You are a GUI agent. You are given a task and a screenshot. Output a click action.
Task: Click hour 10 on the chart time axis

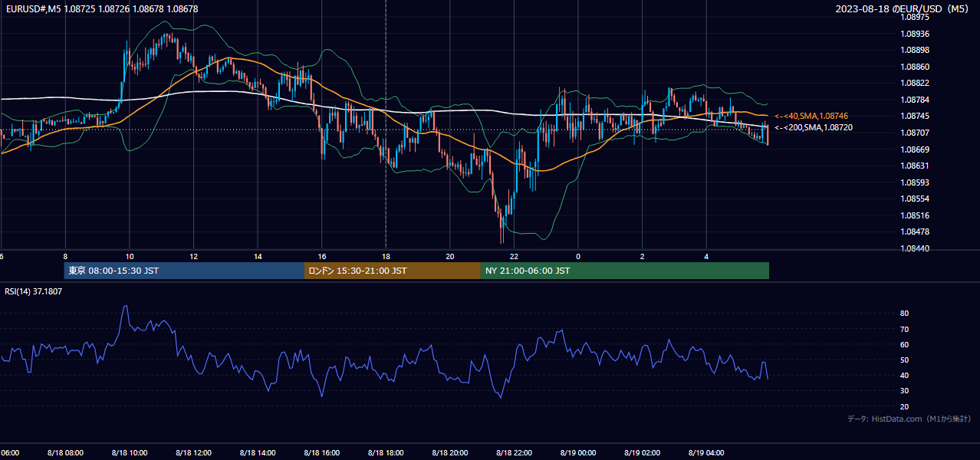[129, 256]
